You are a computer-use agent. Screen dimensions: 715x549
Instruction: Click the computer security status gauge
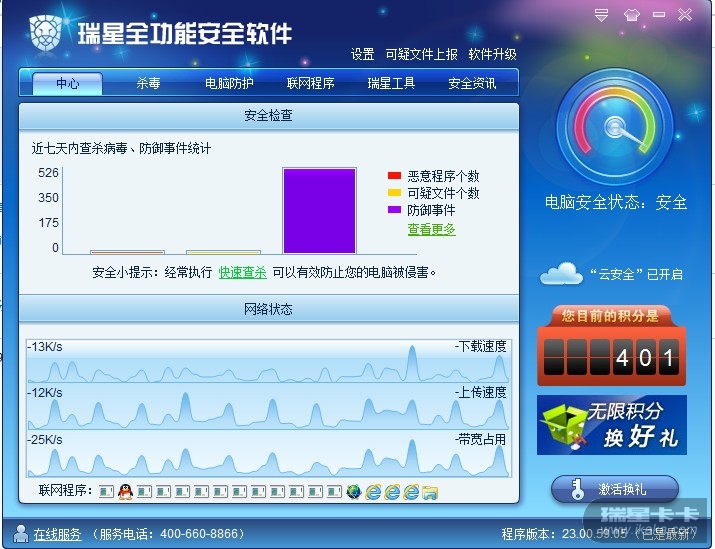pyautogui.click(x=614, y=127)
